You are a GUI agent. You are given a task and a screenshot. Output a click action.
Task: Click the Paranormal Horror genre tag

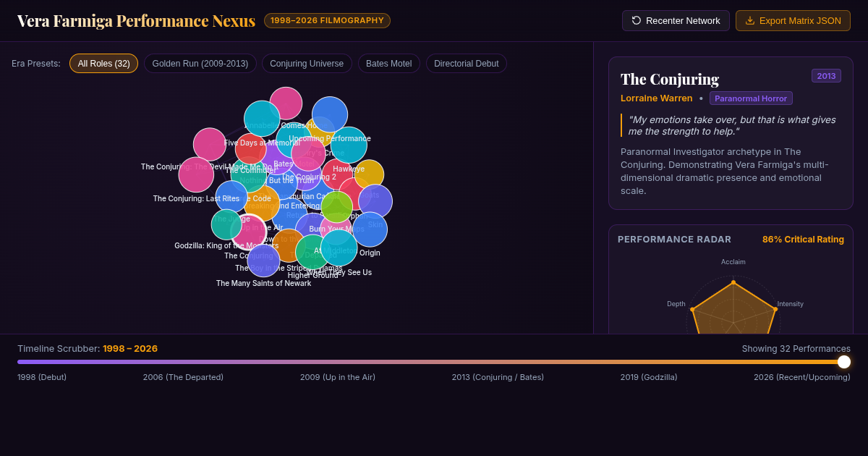[x=751, y=98]
